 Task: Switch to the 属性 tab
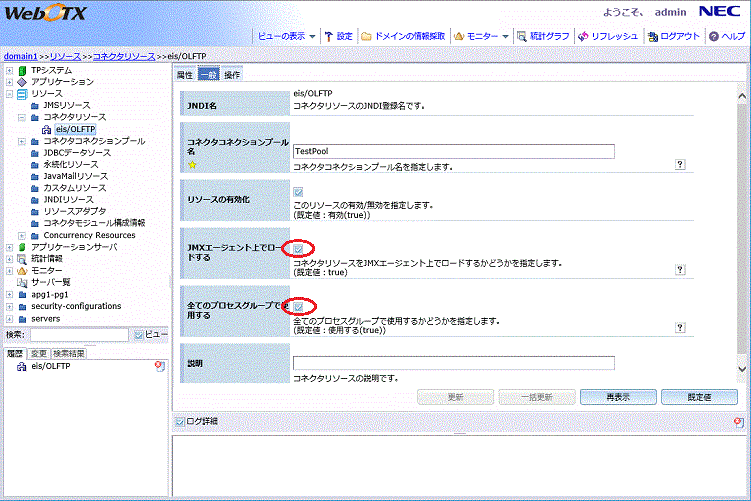(x=184, y=75)
